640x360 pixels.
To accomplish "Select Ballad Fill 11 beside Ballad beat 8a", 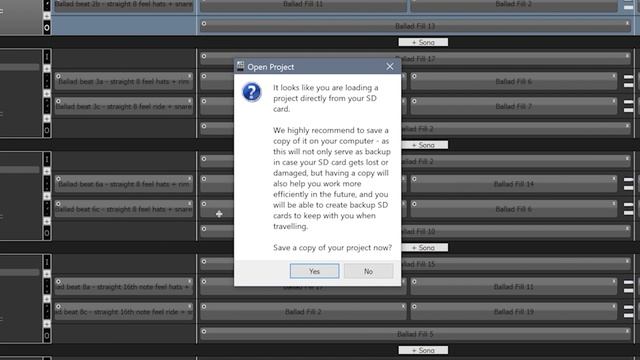I will pyautogui.click(x=513, y=287).
